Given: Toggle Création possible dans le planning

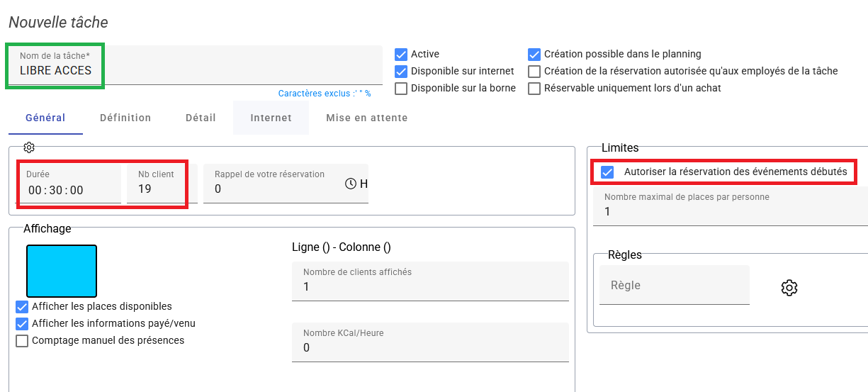Looking at the screenshot, I should (x=534, y=54).
